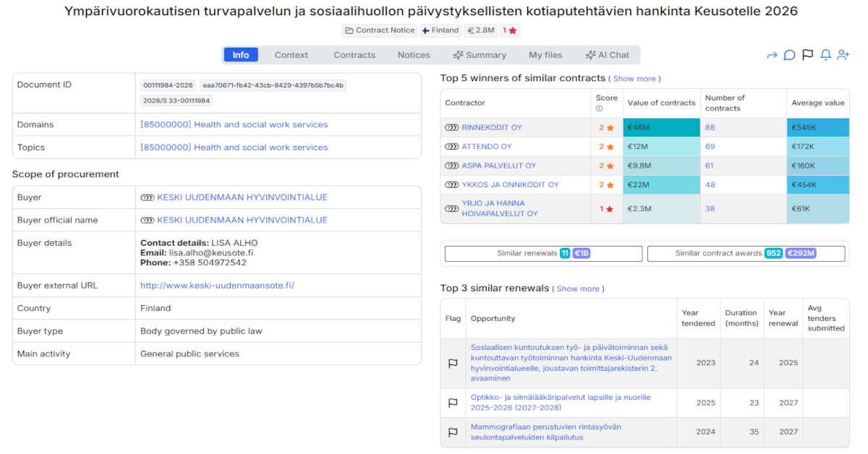This screenshot has height=454, width=868.
Task: Toggle the flag for the Optikko renewal
Action: pyautogui.click(x=453, y=403)
